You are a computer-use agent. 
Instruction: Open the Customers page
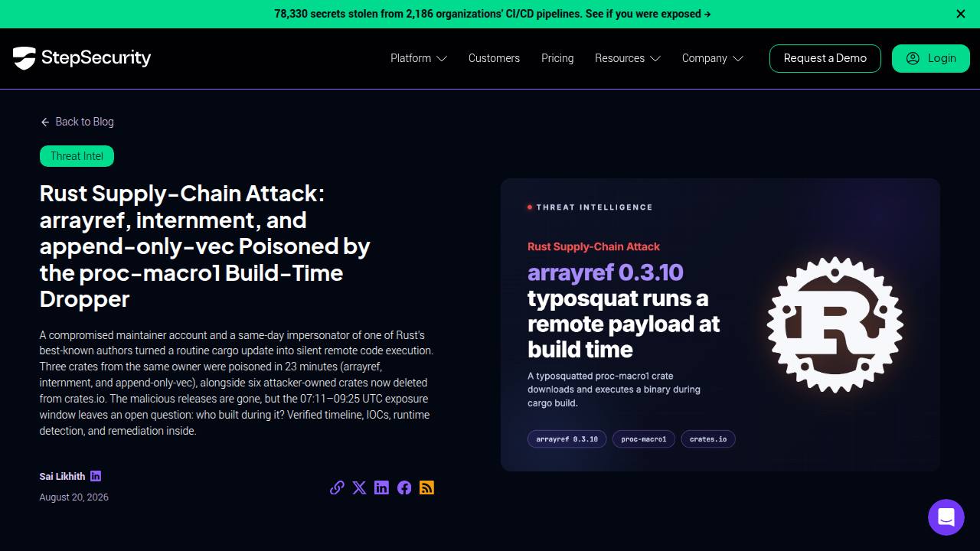[x=494, y=58]
